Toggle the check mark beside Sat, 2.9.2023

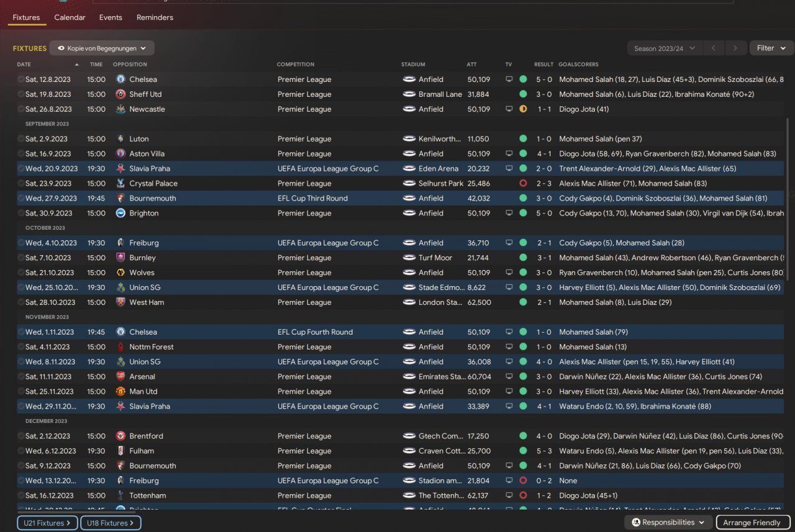[20, 139]
